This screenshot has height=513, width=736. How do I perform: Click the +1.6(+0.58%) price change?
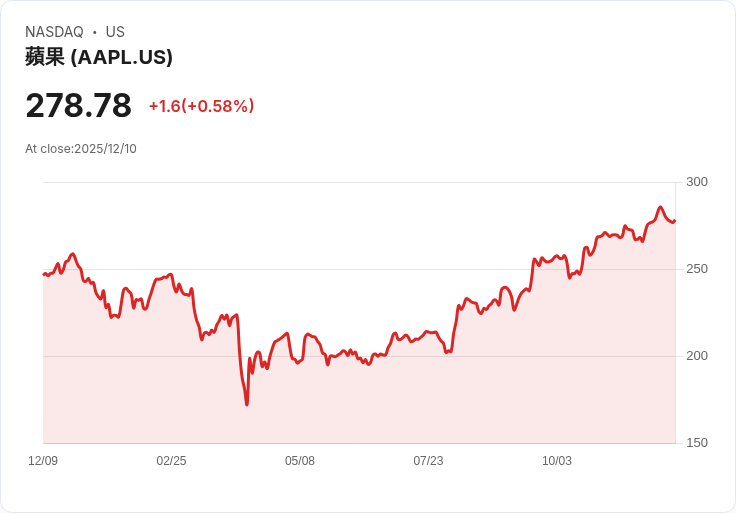201,106
